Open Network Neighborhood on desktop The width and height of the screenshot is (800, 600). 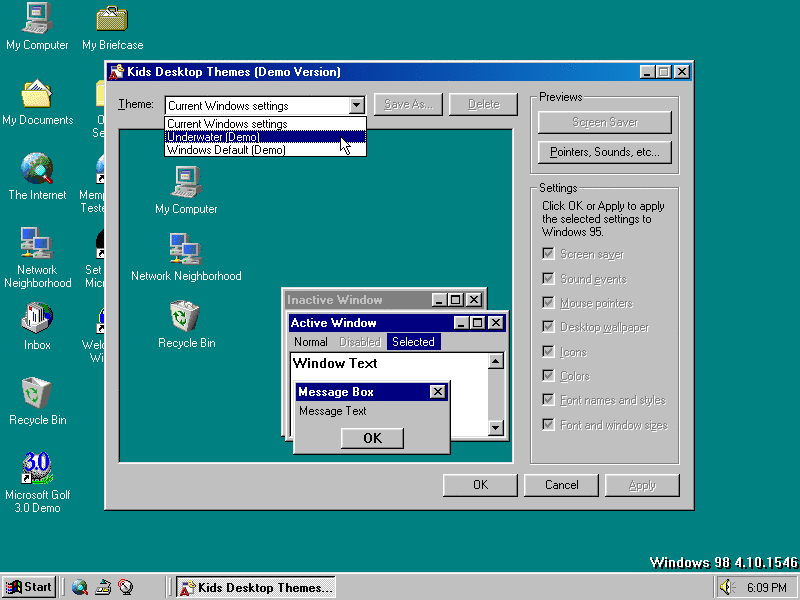pyautogui.click(x=37, y=244)
